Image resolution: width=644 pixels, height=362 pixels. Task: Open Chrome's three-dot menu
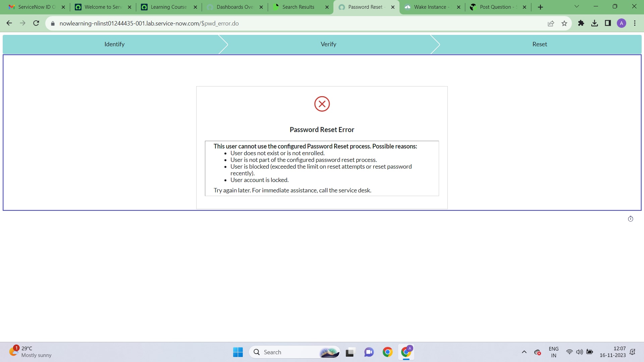pyautogui.click(x=635, y=23)
